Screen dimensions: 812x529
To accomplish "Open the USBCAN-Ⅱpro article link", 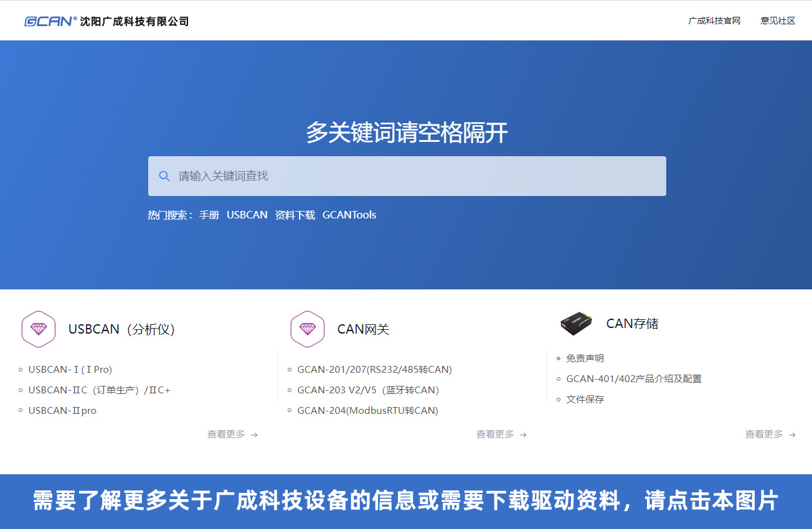I will tap(62, 411).
